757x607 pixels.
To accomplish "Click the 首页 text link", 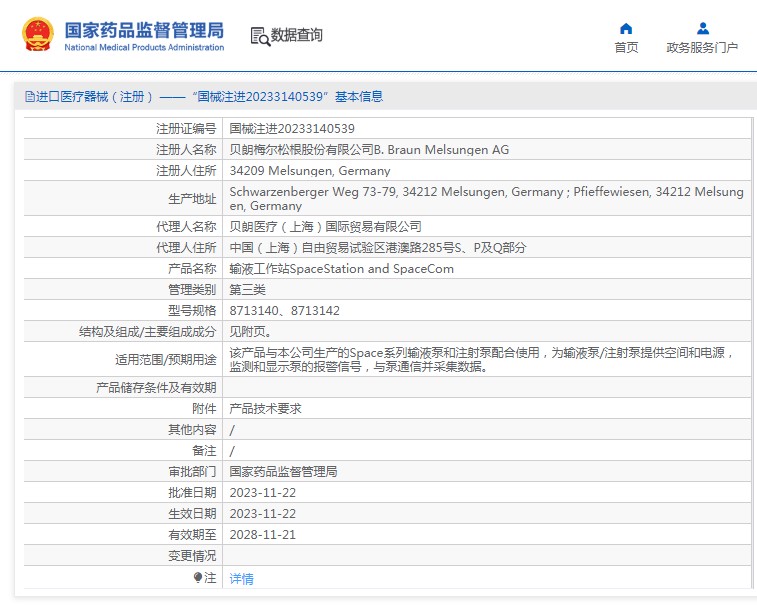I will pos(626,47).
